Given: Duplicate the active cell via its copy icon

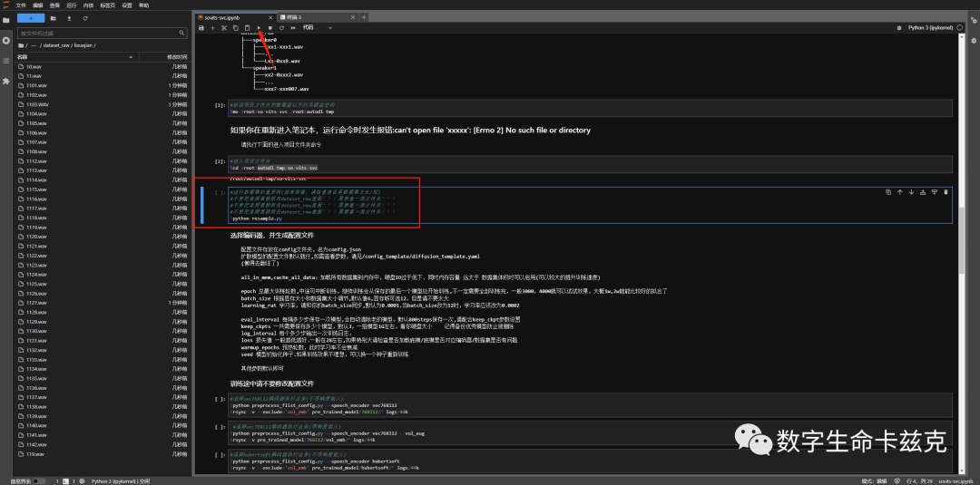Looking at the screenshot, I should click(x=888, y=192).
